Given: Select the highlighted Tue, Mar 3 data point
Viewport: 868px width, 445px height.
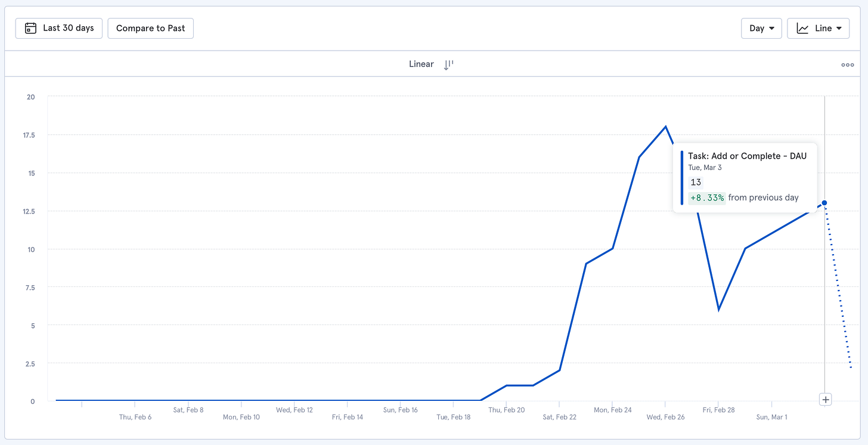Looking at the screenshot, I should [x=824, y=203].
